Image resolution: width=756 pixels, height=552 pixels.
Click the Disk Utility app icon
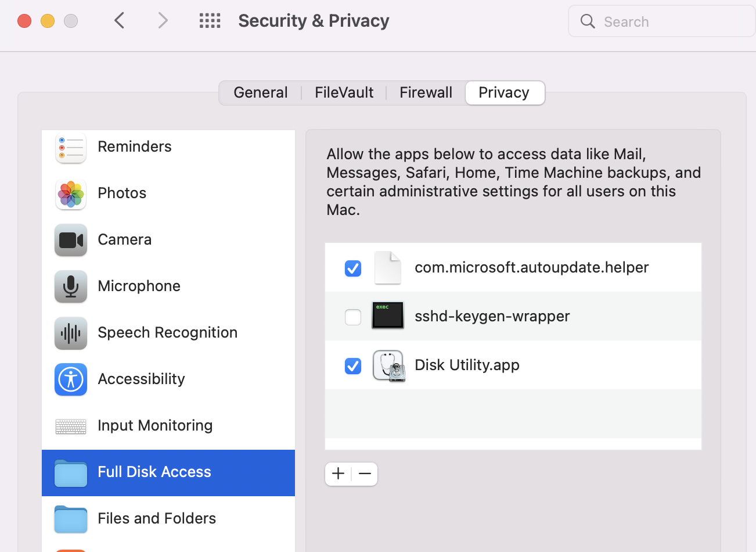pyautogui.click(x=388, y=365)
